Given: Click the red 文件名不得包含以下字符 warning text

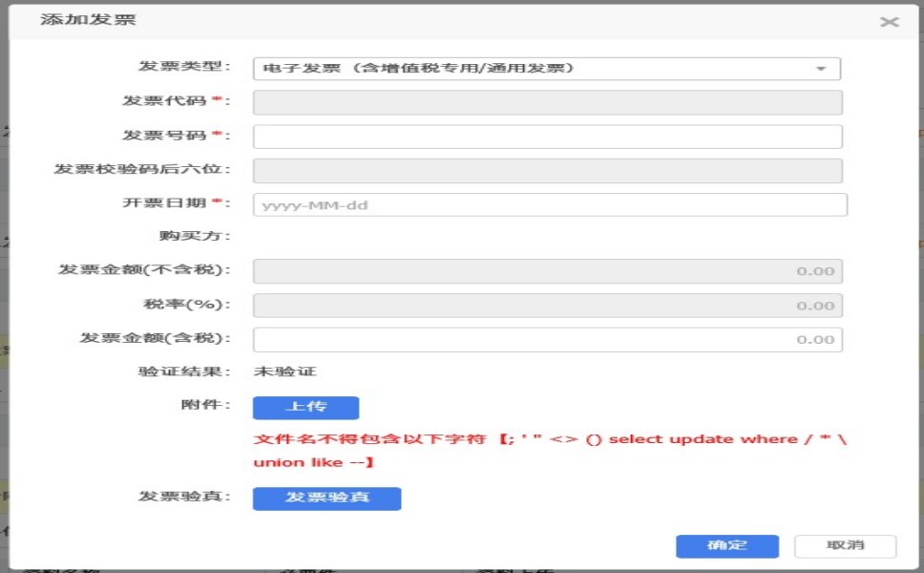Looking at the screenshot, I should tap(549, 451).
